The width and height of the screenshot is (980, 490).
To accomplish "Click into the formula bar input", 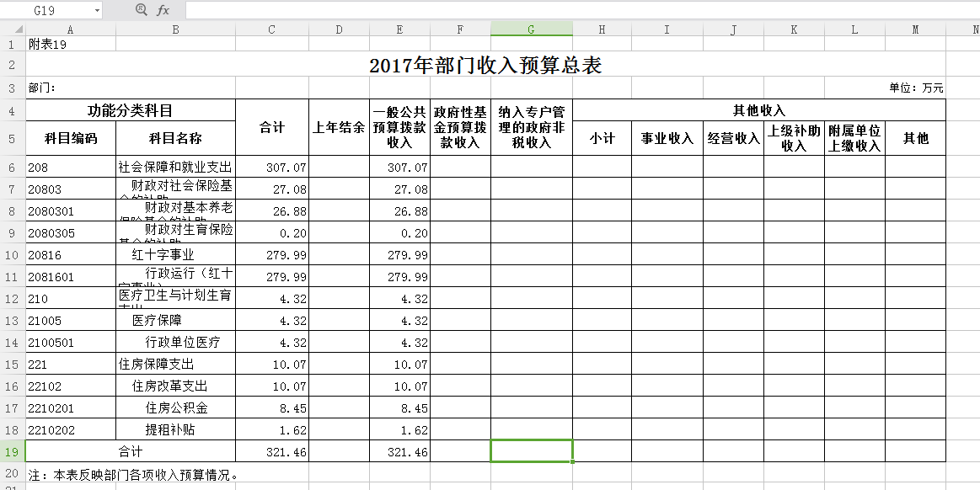I will point(581,10).
